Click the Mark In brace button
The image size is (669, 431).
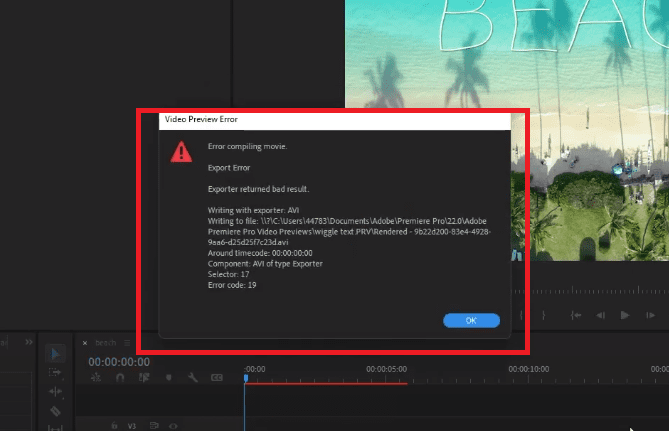tap(521, 315)
